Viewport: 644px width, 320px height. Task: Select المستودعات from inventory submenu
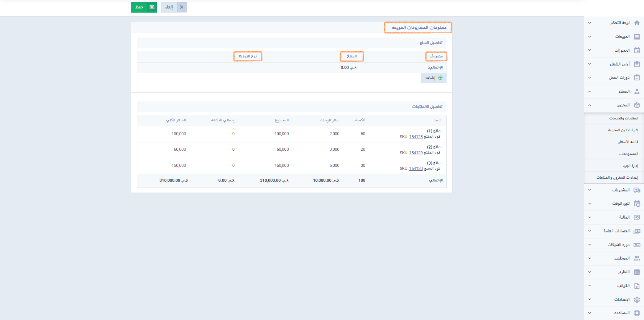(628, 154)
